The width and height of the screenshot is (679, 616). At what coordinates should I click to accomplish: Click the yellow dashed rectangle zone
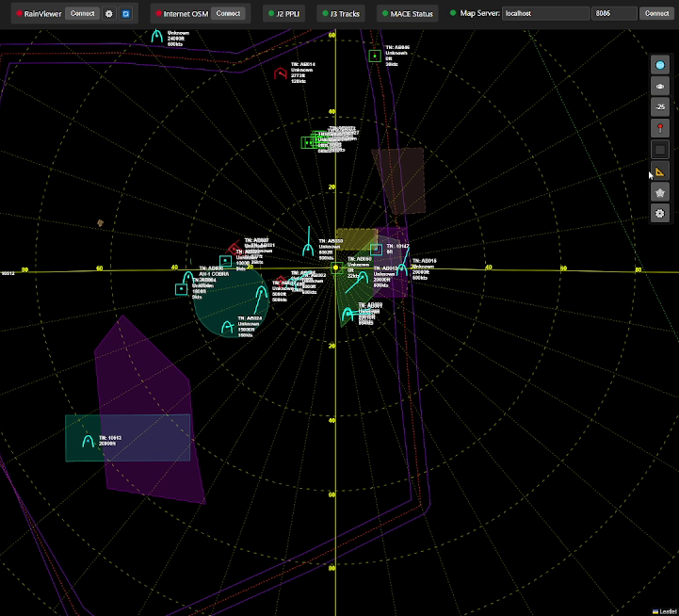356,239
